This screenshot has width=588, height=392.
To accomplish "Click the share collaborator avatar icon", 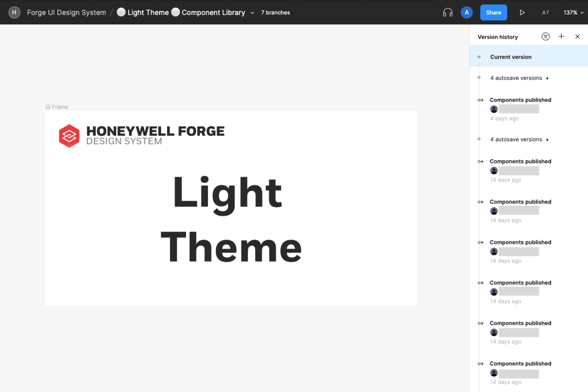I will [x=466, y=12].
